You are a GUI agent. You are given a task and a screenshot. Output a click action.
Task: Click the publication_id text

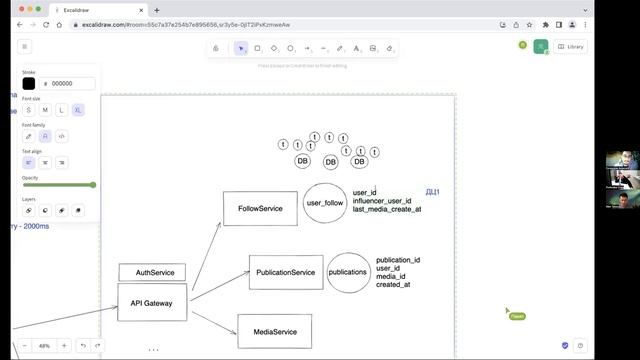[x=398, y=260]
